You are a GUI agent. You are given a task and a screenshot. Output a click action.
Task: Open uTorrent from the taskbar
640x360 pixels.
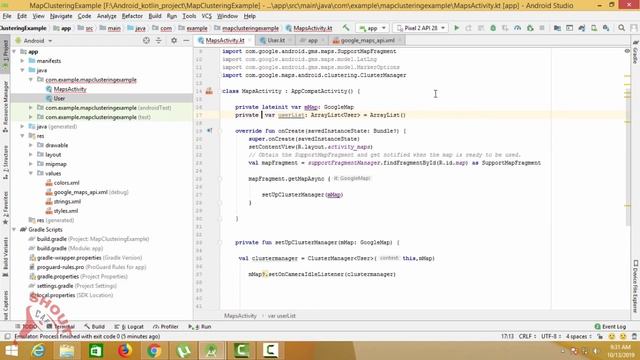(183, 351)
